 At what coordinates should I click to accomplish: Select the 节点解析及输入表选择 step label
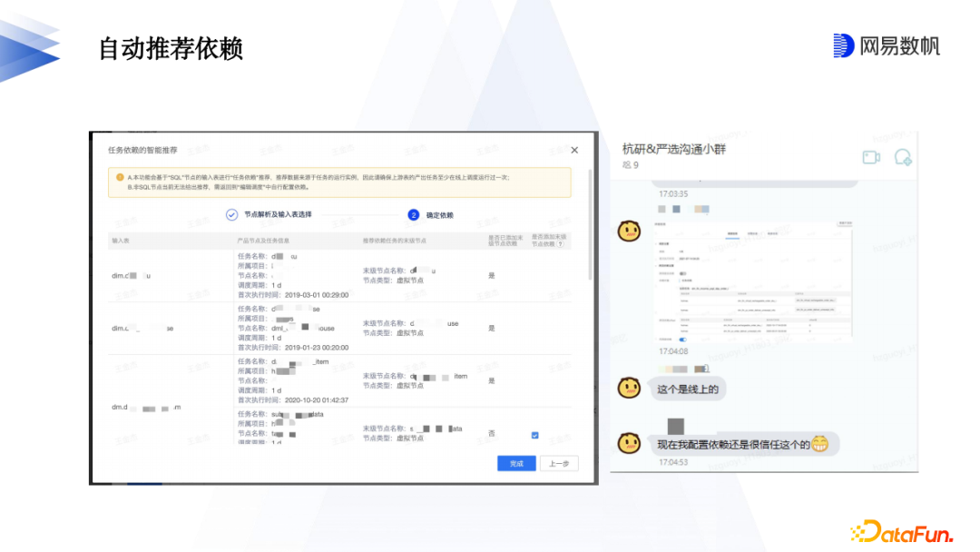pos(278,214)
